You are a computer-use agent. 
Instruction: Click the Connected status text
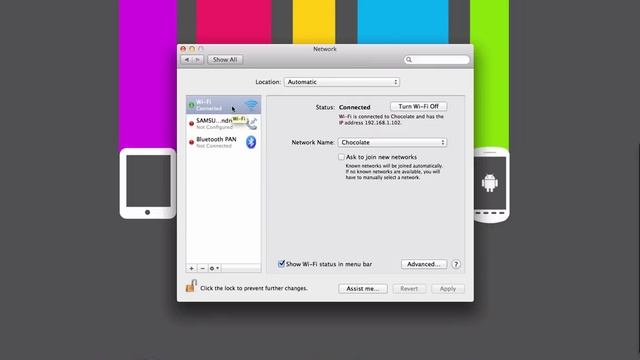[x=355, y=107]
